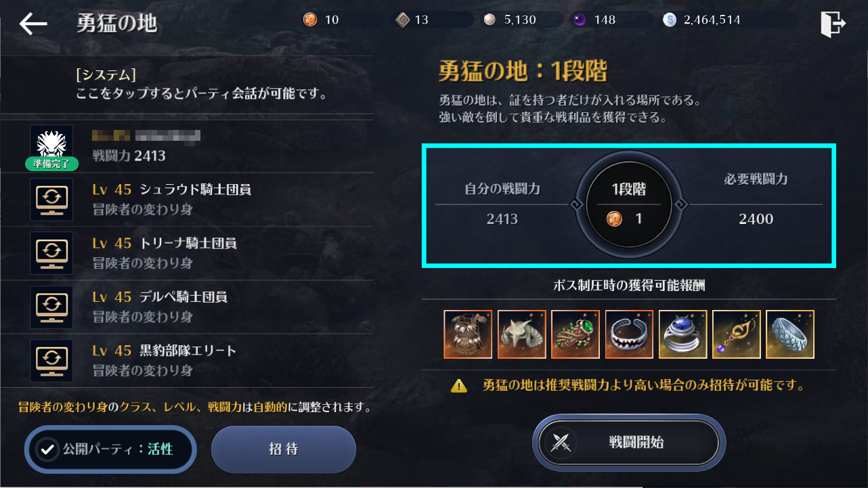Go back using the left arrow icon
868x488 pixels.
pos(32,24)
